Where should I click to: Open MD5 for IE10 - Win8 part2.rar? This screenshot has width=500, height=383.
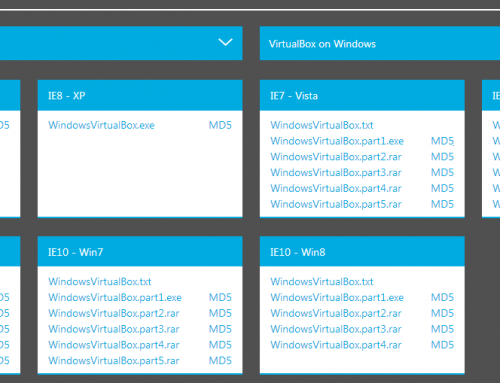coord(442,313)
